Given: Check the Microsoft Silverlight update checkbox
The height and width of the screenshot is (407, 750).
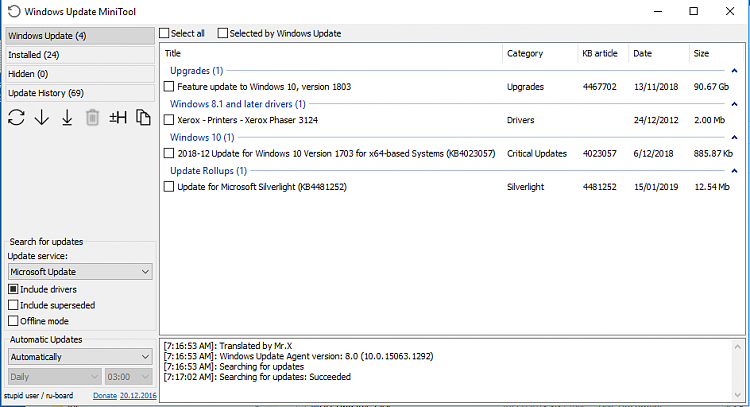Looking at the screenshot, I should [x=168, y=187].
